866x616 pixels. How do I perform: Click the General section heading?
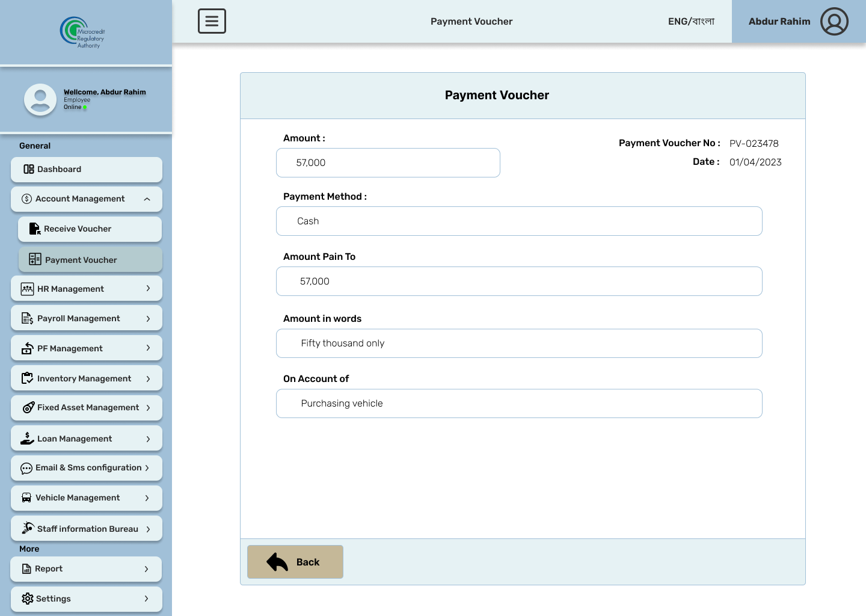[35, 146]
